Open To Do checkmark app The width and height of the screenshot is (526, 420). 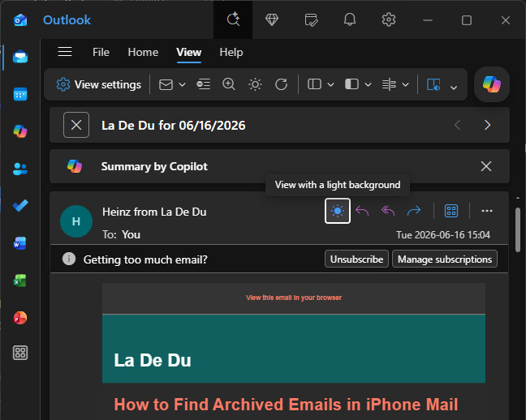point(20,205)
